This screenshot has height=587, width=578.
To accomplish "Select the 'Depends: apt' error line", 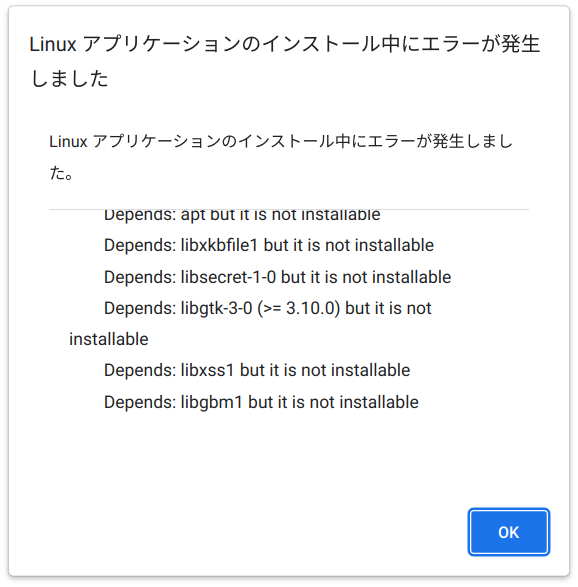I will (x=242, y=216).
